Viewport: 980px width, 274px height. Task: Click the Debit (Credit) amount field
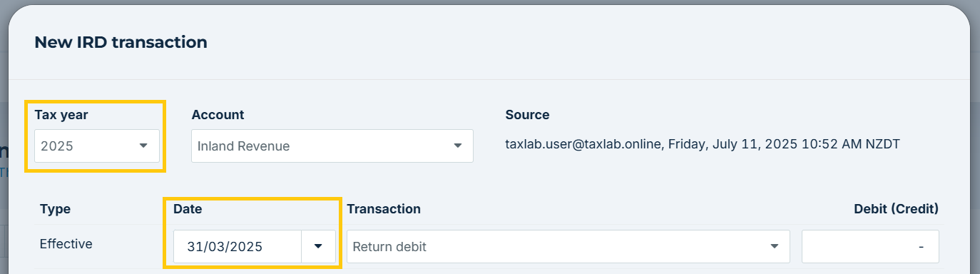pos(870,247)
